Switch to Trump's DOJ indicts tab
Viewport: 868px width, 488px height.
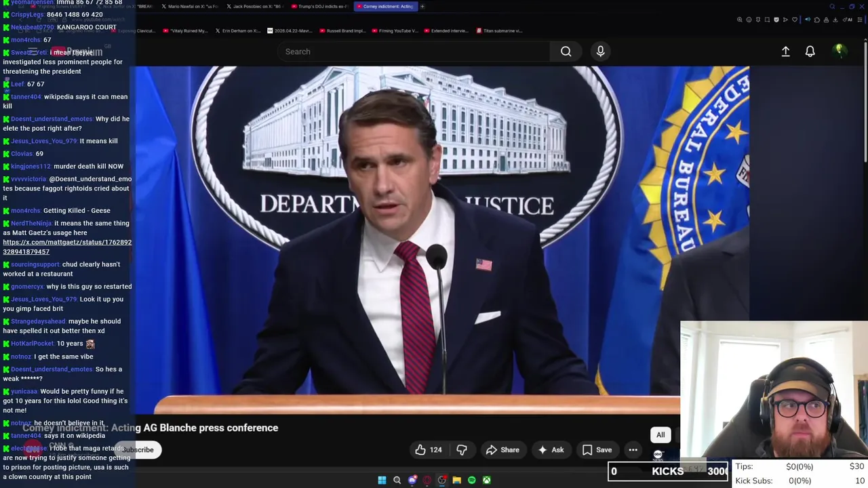click(x=321, y=6)
